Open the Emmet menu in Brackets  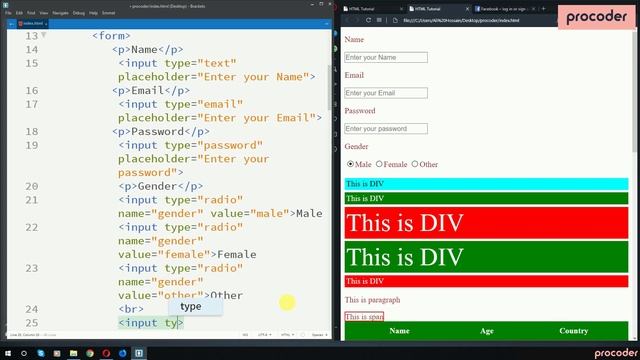click(x=108, y=13)
